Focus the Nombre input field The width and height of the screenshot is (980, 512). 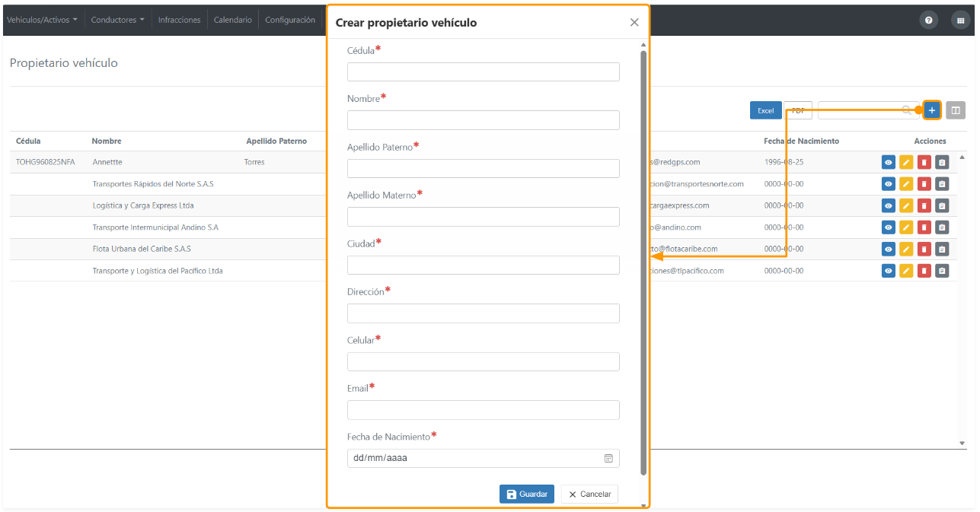[x=484, y=120]
